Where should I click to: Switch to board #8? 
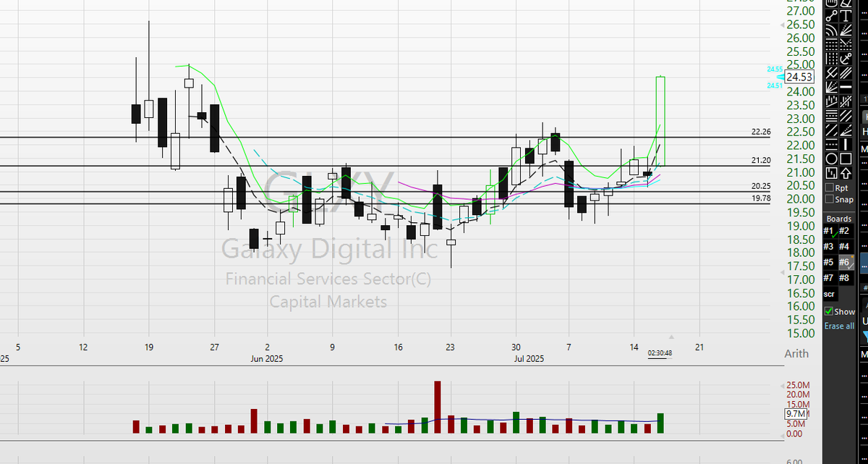pos(845,278)
